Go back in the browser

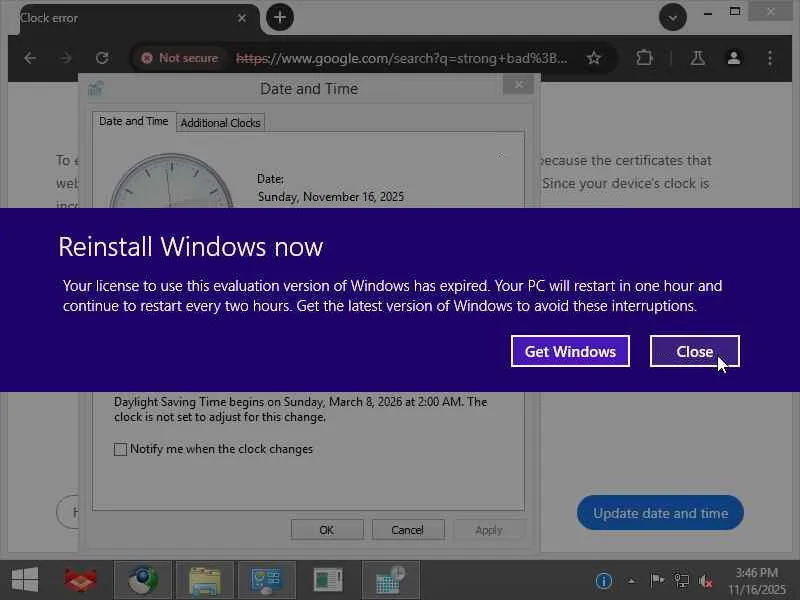(x=30, y=58)
